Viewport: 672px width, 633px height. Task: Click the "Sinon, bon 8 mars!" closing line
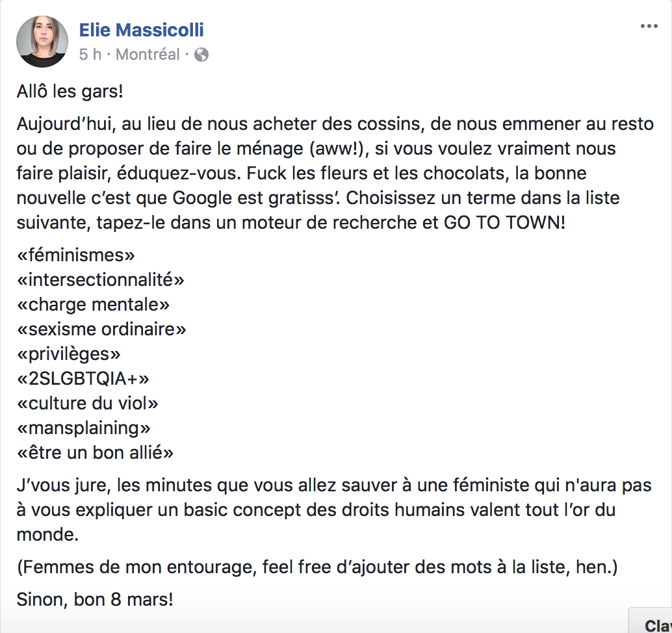tap(95, 599)
